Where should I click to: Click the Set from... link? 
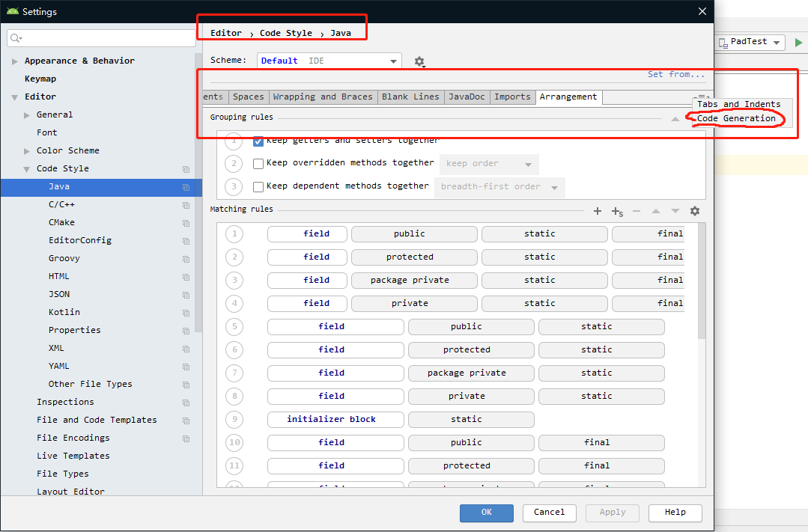pyautogui.click(x=675, y=75)
